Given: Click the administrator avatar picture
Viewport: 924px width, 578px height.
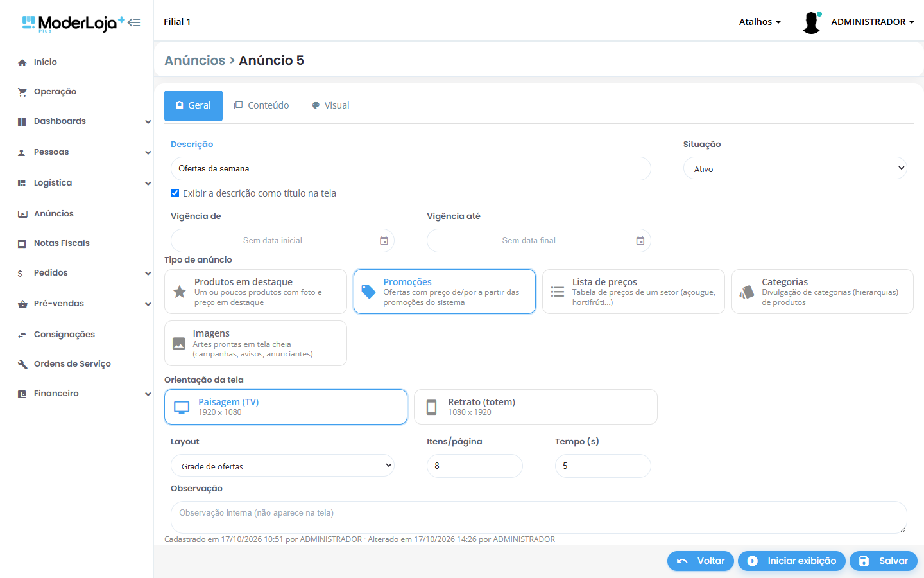Looking at the screenshot, I should pyautogui.click(x=812, y=22).
